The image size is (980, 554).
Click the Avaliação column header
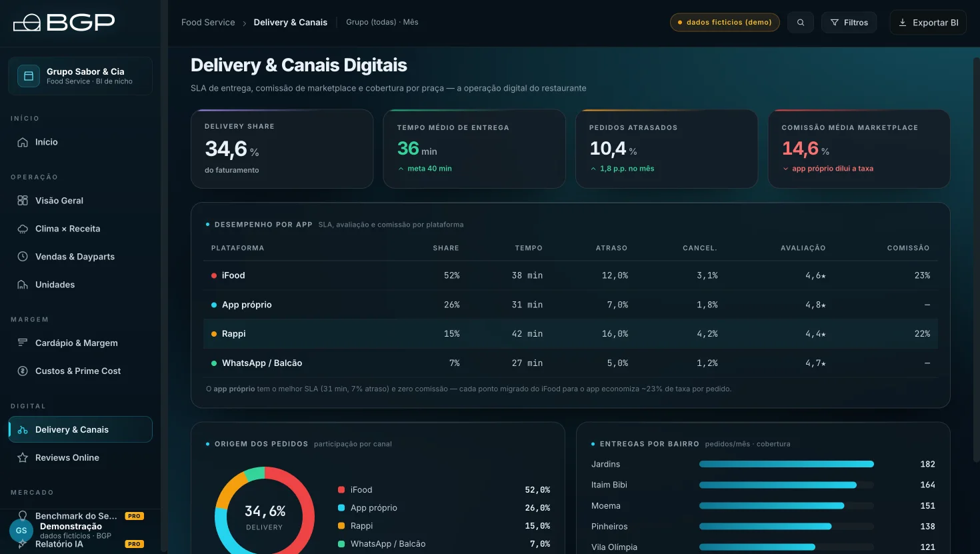coord(803,248)
